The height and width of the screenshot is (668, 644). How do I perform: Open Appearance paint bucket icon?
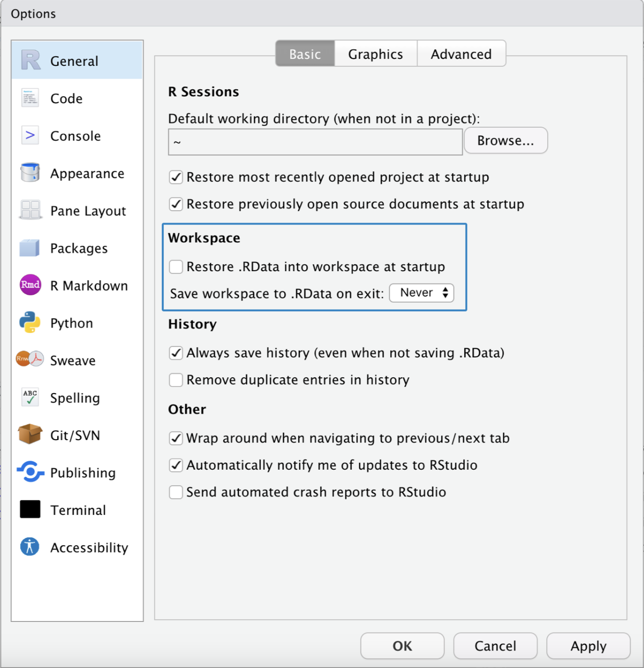click(30, 173)
